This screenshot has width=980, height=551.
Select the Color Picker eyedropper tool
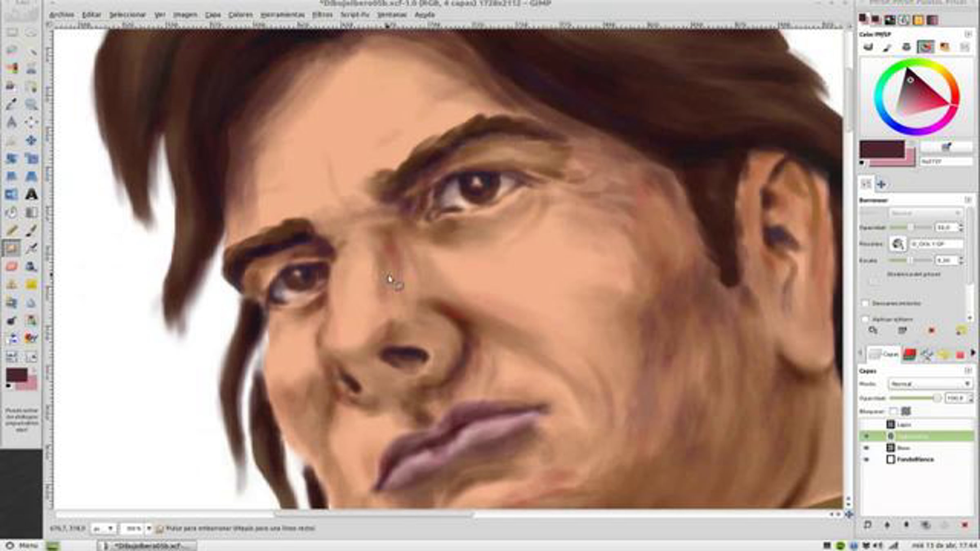pyautogui.click(x=11, y=104)
